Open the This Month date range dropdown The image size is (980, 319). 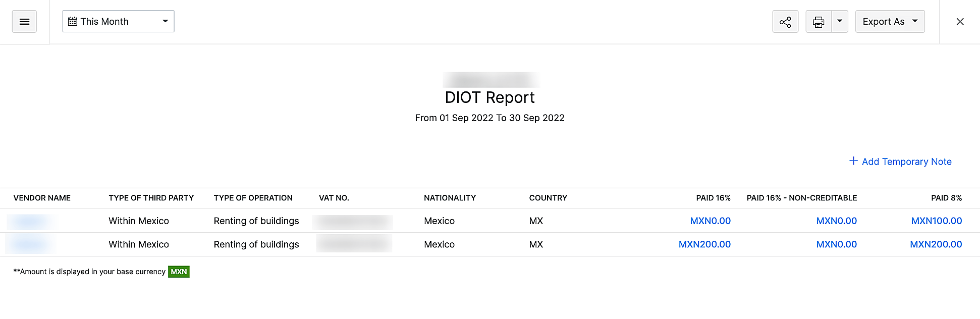tap(118, 21)
